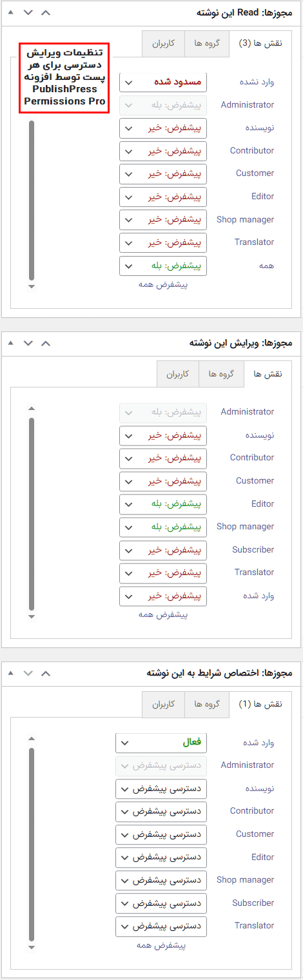Click پیشفرض همه link in ویرایش panel
The height and width of the screenshot is (980, 303).
[x=163, y=614]
